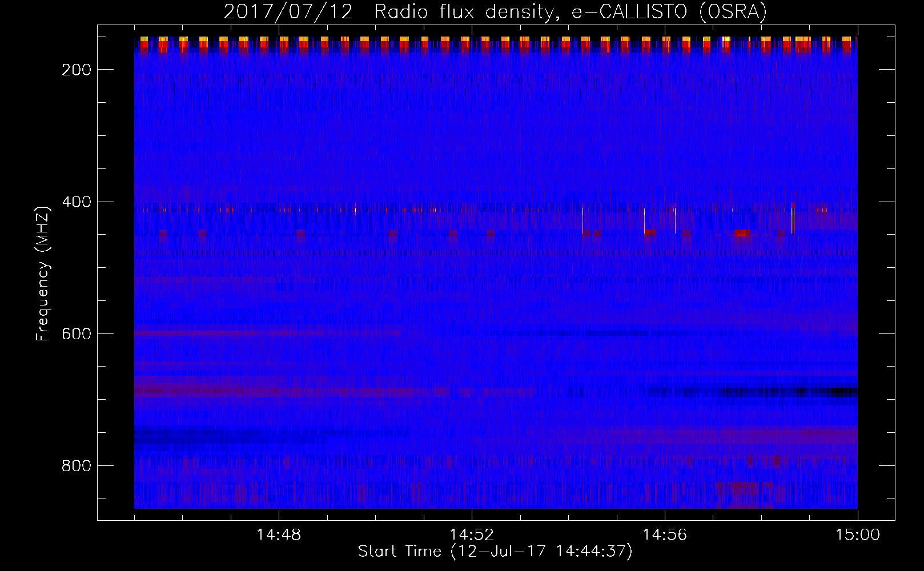Viewport: 924px width, 571px height.
Task: Click the 800 frequency tick label
Action: tap(76, 466)
